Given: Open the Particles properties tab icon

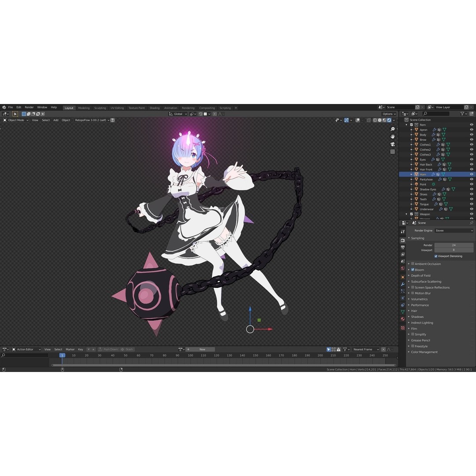Looking at the screenshot, I should click(x=403, y=291).
